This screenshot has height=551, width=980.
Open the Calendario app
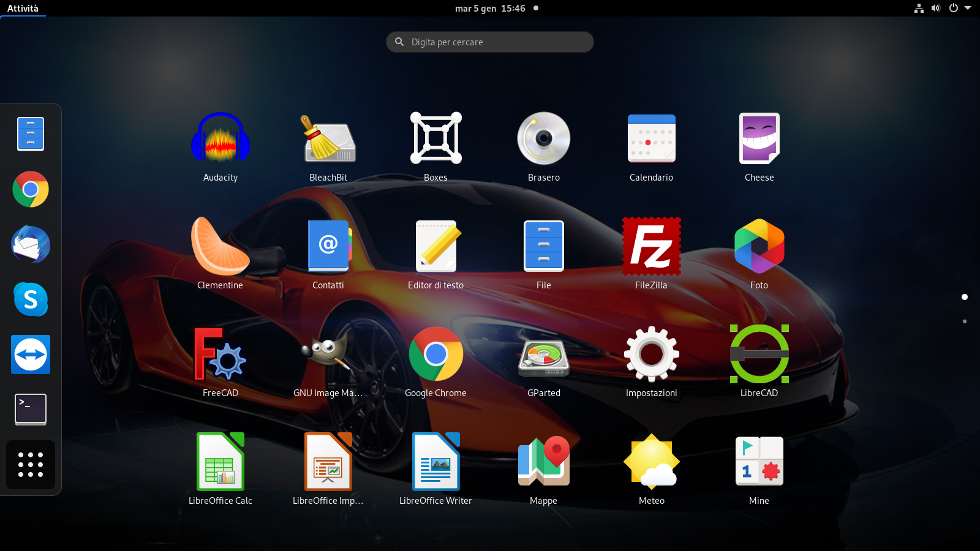[x=652, y=147]
